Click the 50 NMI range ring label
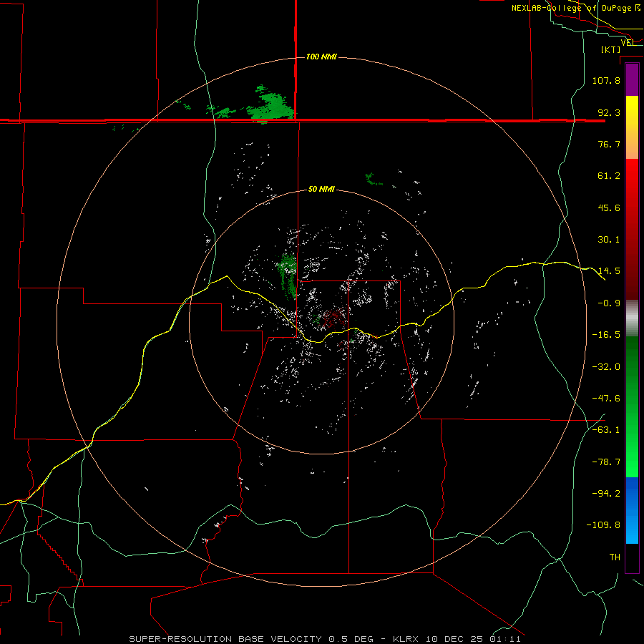The height and width of the screenshot is (644, 644). click(321, 190)
